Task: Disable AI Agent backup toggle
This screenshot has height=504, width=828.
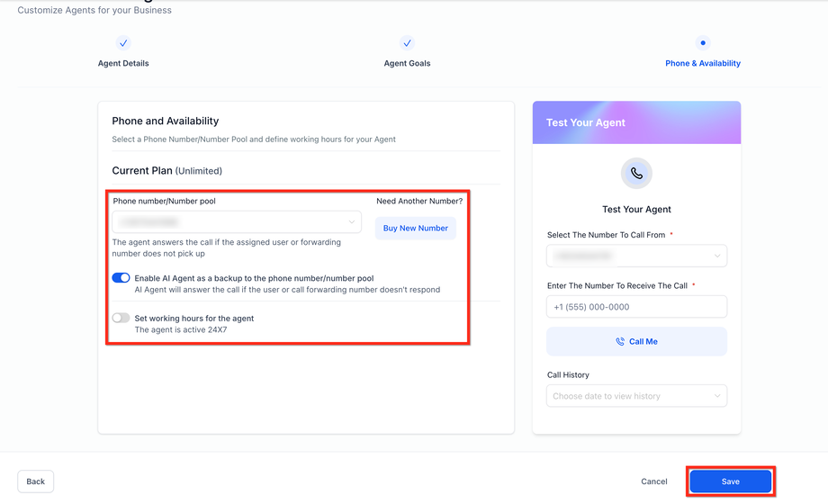Action: coord(121,278)
